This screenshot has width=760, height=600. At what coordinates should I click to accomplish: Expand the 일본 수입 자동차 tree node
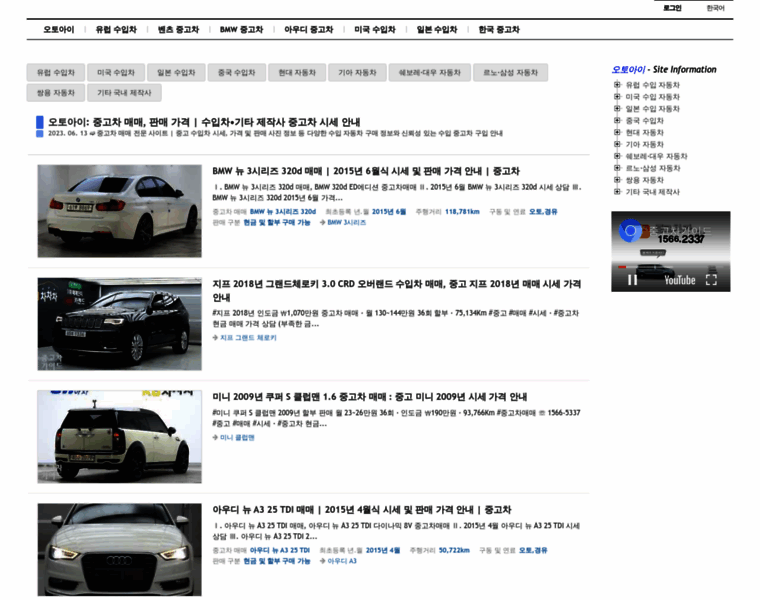click(617, 109)
